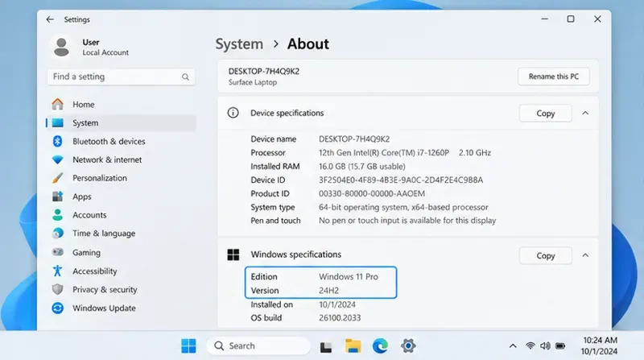Click the OS build value 26100.2033
The height and width of the screenshot is (360, 644).
pyautogui.click(x=340, y=318)
